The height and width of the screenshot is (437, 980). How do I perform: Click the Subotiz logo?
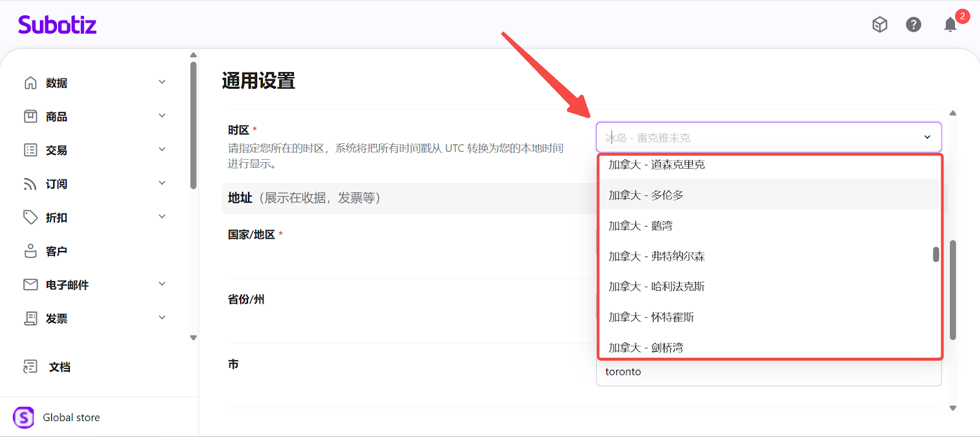tap(58, 25)
